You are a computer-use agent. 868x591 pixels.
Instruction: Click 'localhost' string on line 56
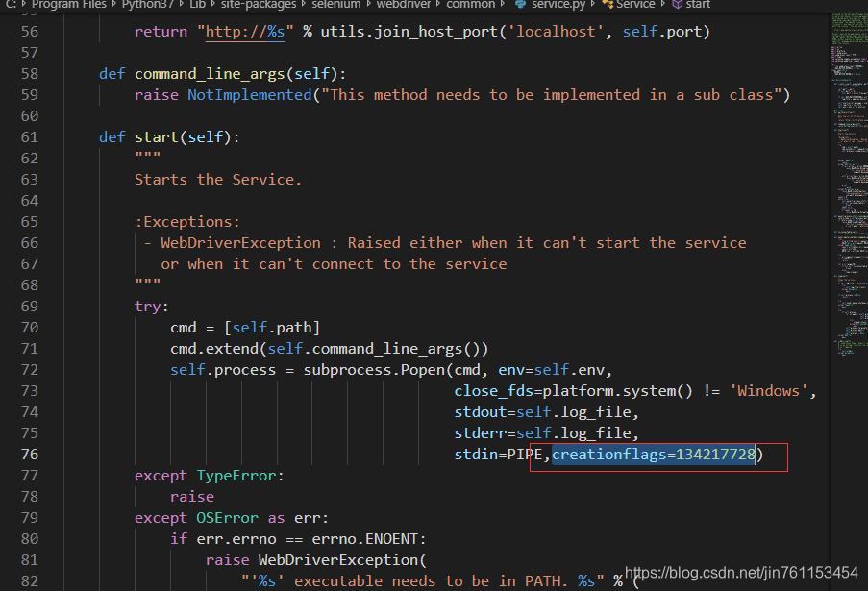556,32
